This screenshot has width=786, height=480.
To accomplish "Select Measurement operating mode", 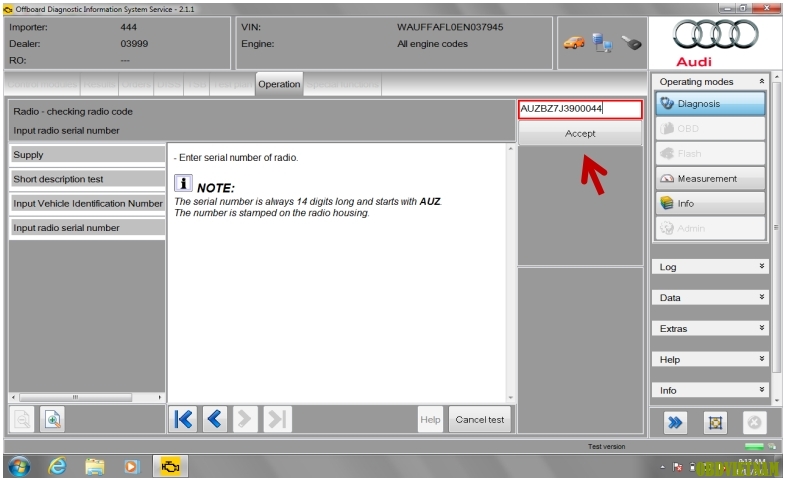I will coord(710,178).
